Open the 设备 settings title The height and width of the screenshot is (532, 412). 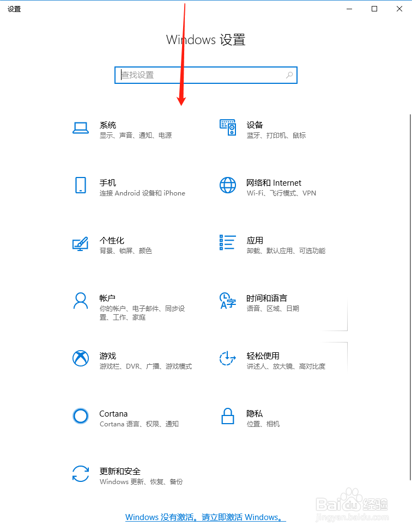click(255, 125)
